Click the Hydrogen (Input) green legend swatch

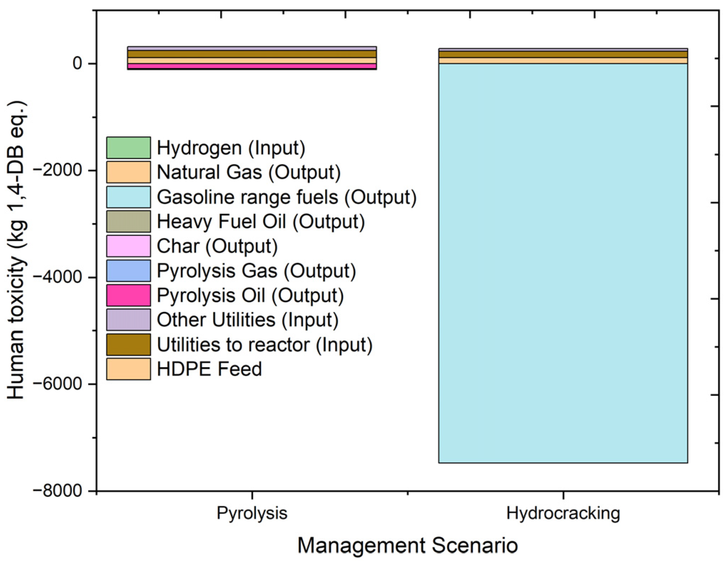coord(128,148)
